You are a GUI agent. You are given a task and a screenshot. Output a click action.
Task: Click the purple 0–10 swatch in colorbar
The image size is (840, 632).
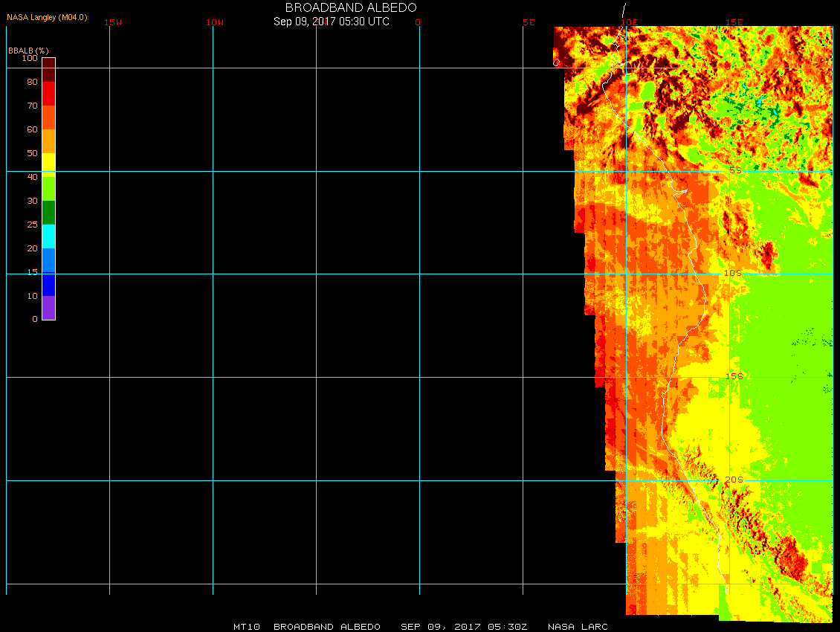(48, 307)
